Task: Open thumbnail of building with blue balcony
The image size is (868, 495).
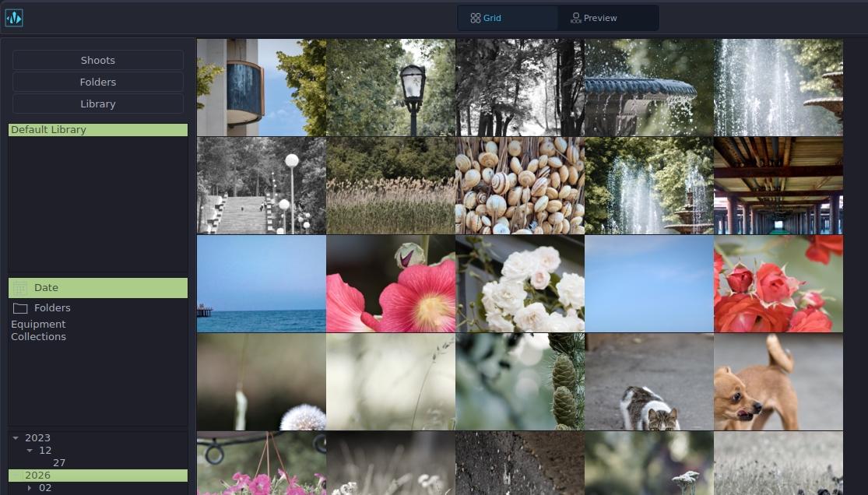Action: point(262,87)
